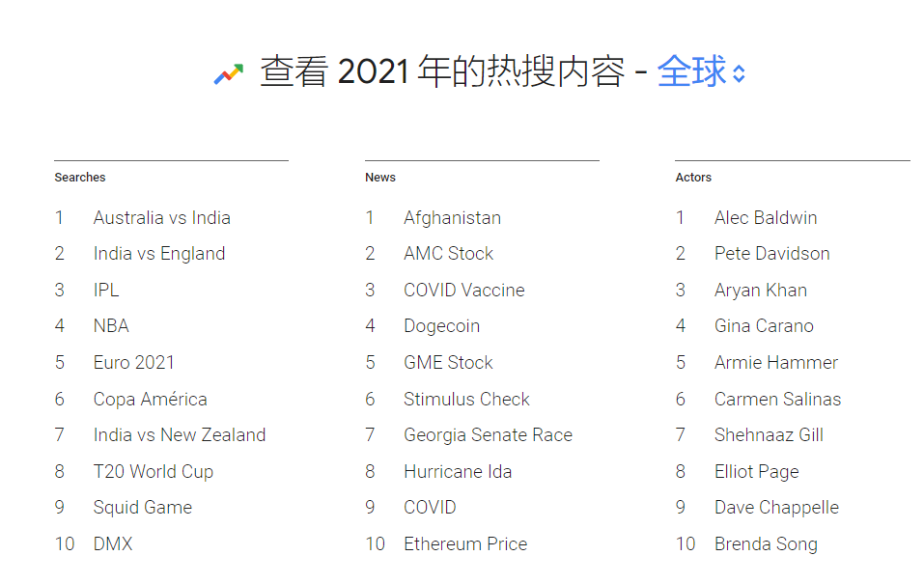Open the Georgia Senate Race entry

click(488, 435)
